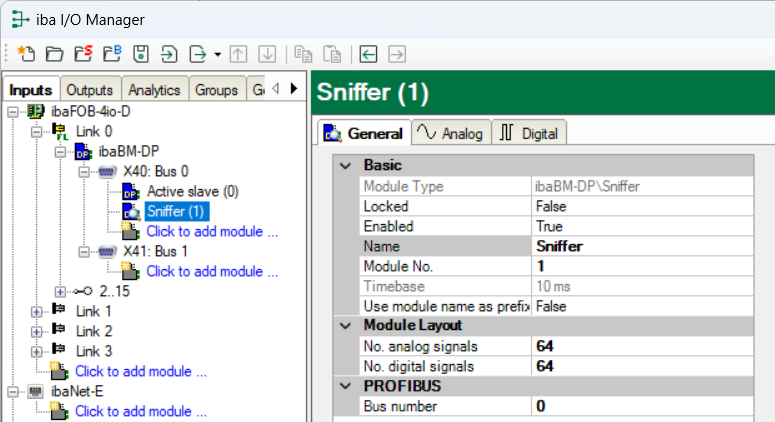Collapse the X40: Bus 0 node
This screenshot has width=775, height=422.
(84, 171)
